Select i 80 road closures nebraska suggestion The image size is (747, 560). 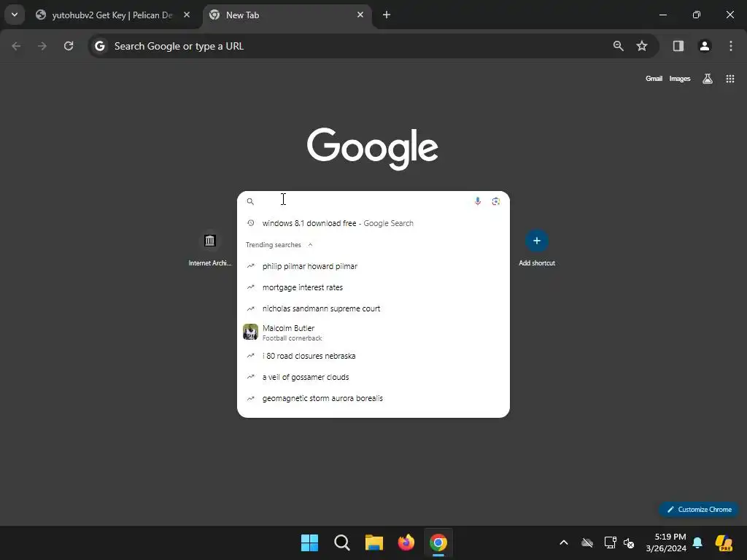point(373,356)
